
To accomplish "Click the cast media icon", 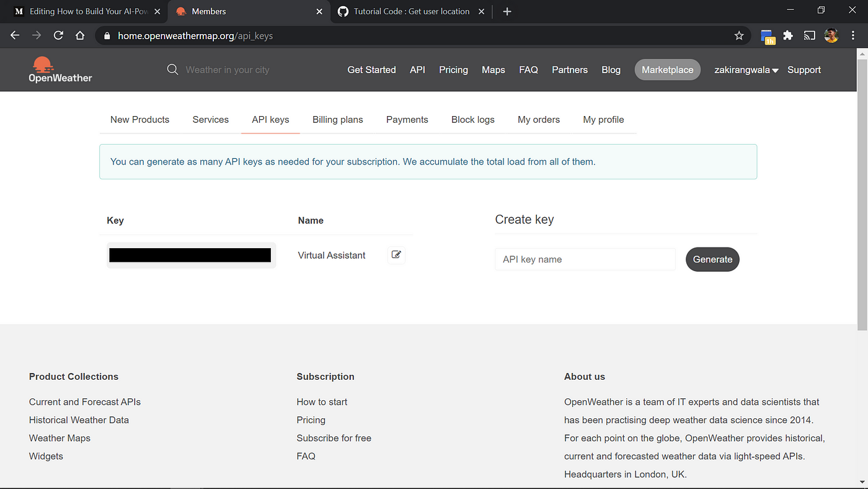I will (810, 36).
